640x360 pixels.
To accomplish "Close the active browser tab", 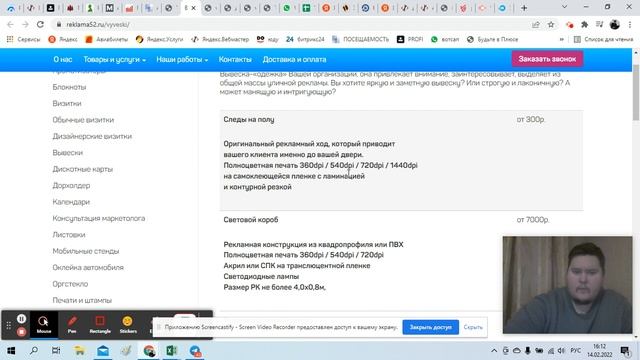I will [193, 8].
